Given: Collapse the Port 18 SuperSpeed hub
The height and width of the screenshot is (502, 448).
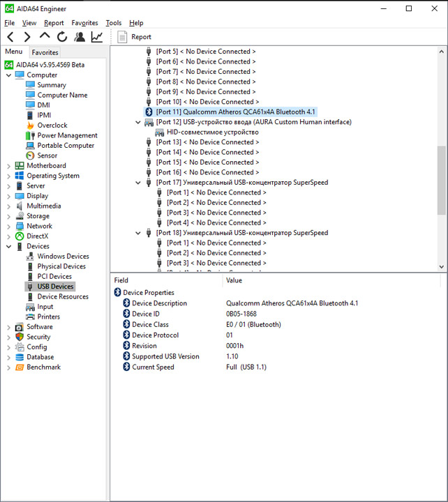Looking at the screenshot, I should point(138,233).
